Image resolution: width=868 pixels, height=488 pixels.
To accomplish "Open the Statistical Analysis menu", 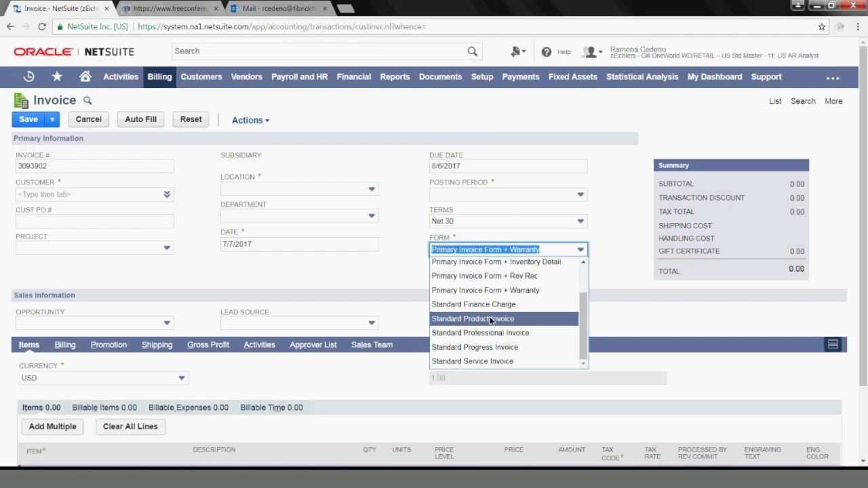I will (642, 77).
